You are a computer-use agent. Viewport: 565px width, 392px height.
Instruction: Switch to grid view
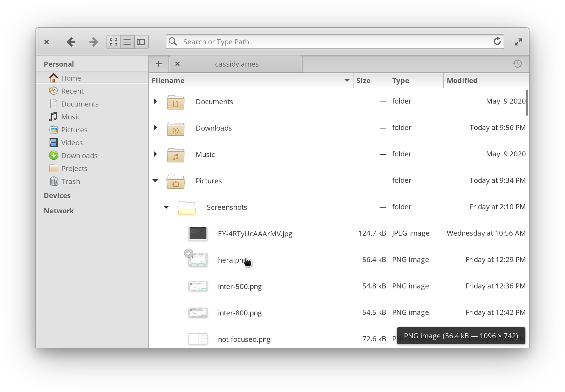pyautogui.click(x=113, y=42)
